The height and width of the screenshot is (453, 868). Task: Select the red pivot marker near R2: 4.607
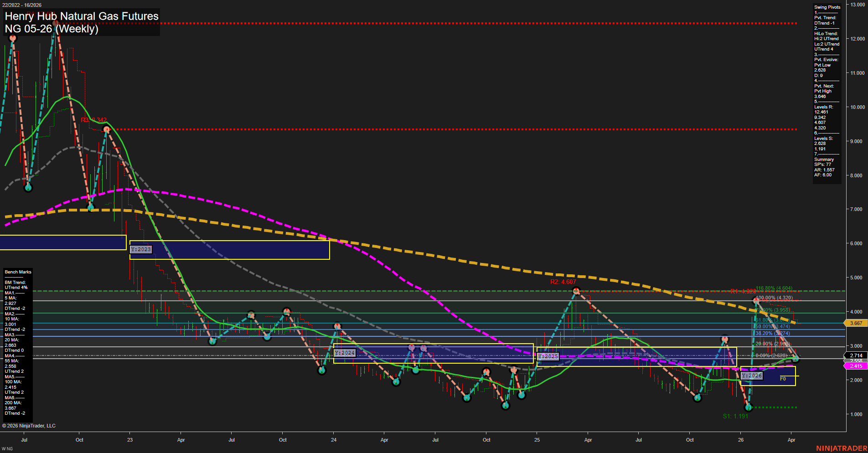[577, 291]
